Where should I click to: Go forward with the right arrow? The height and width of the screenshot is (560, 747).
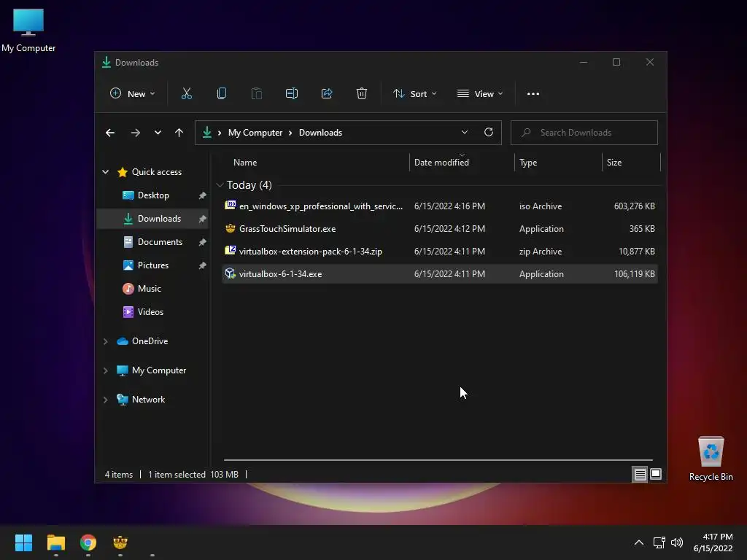point(135,133)
